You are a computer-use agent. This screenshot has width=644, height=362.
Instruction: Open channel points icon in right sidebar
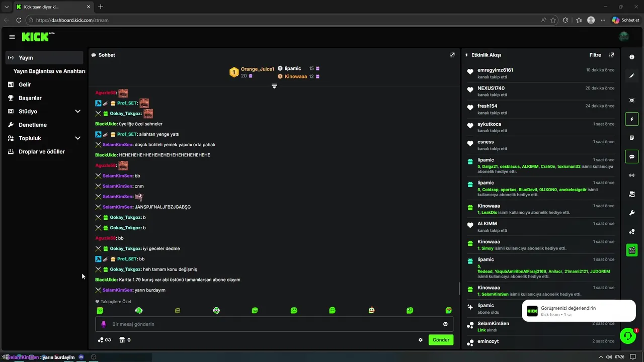[x=632, y=231]
